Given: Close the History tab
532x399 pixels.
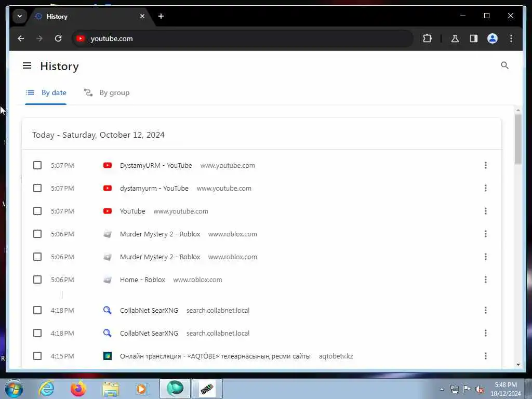Looking at the screenshot, I should 142,16.
